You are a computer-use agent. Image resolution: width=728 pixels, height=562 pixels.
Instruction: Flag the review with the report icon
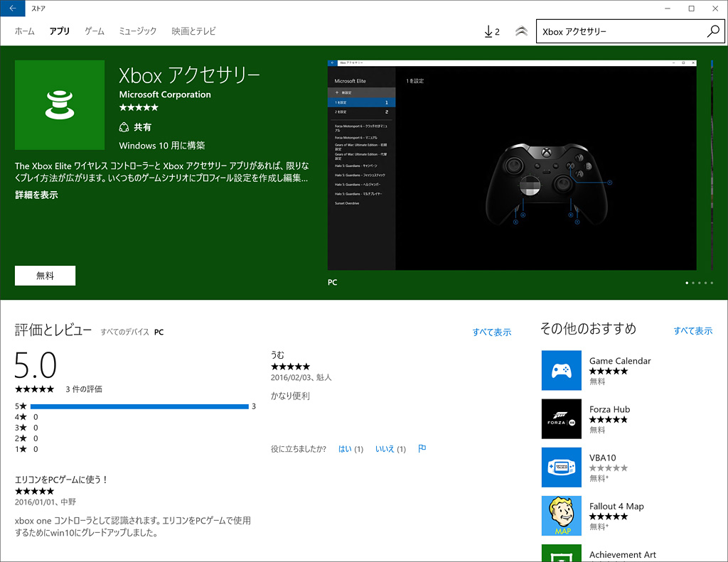(422, 449)
